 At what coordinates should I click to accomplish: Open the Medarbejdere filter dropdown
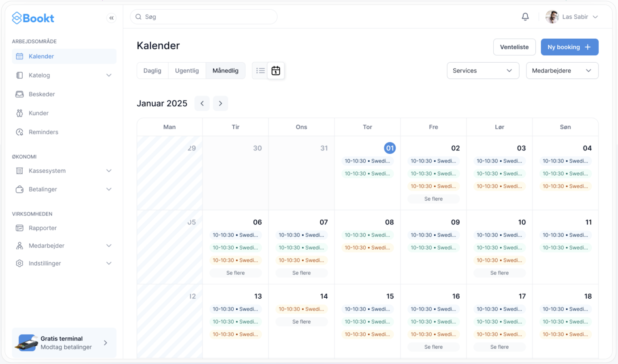coord(562,70)
